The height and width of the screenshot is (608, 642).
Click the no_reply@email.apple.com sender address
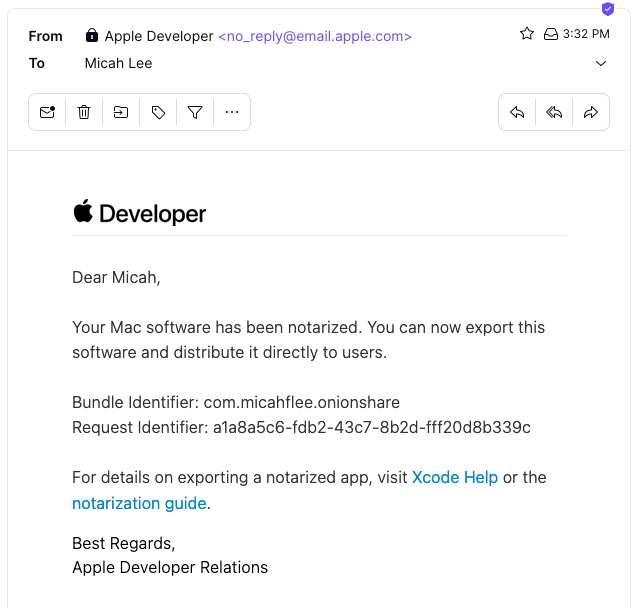[315, 36]
